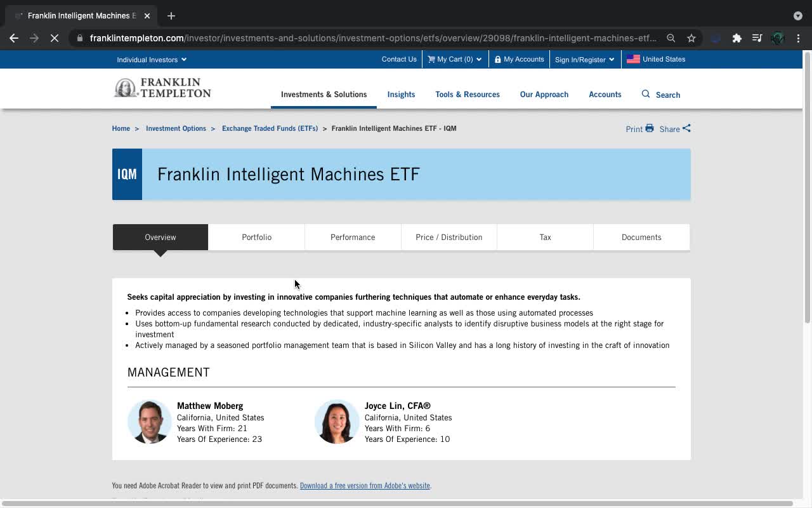This screenshot has height=508, width=812.
Task: Click the browser address bar URL
Action: point(373,38)
